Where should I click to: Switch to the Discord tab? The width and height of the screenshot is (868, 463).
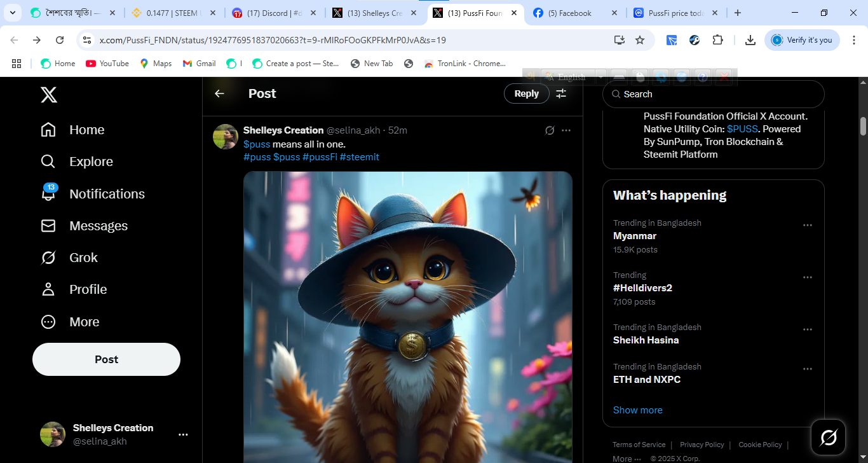coord(275,13)
